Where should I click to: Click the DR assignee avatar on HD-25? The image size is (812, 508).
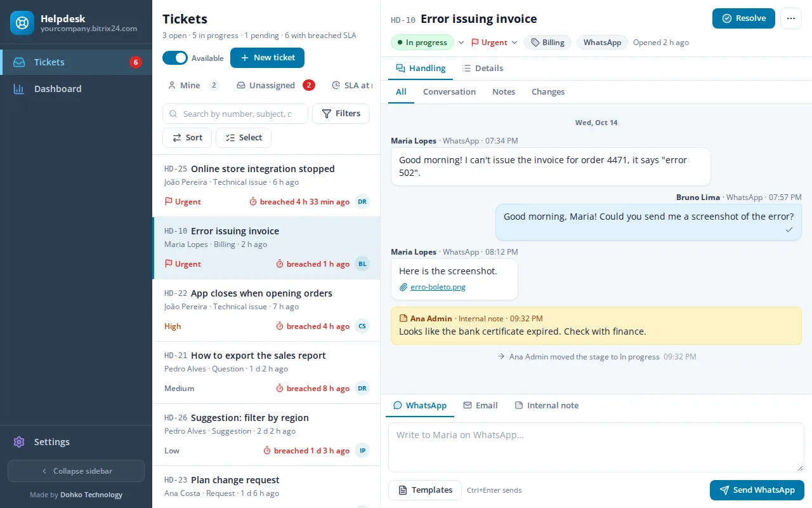click(362, 201)
